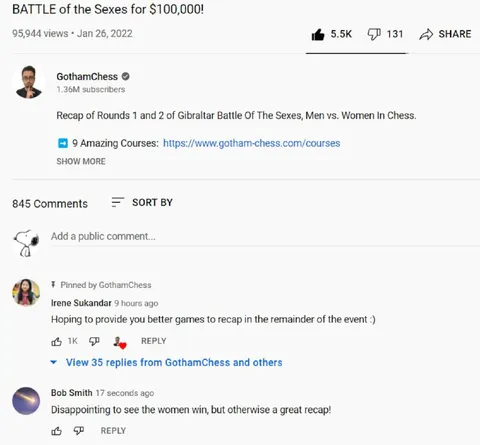Image resolution: width=480 pixels, height=445 pixels.
Task: Expand description with SHOW MORE
Action: pyautogui.click(x=81, y=161)
